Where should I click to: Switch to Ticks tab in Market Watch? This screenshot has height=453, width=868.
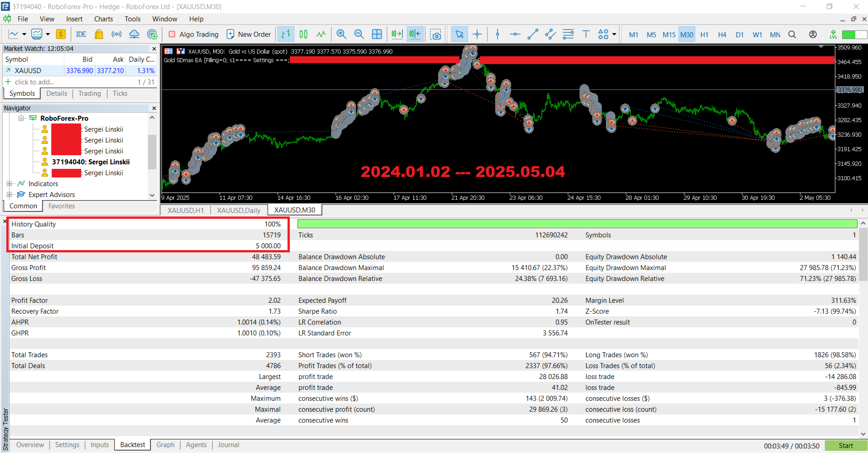coord(120,94)
